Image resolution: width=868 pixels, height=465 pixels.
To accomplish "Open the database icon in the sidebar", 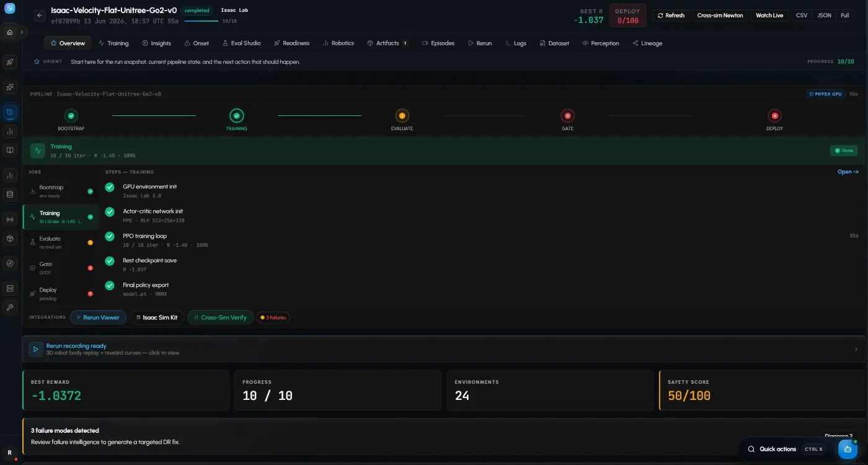I will click(x=9, y=194).
